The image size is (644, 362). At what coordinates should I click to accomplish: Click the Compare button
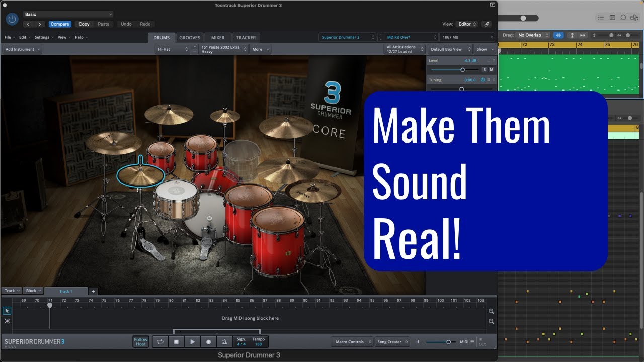[x=60, y=24]
